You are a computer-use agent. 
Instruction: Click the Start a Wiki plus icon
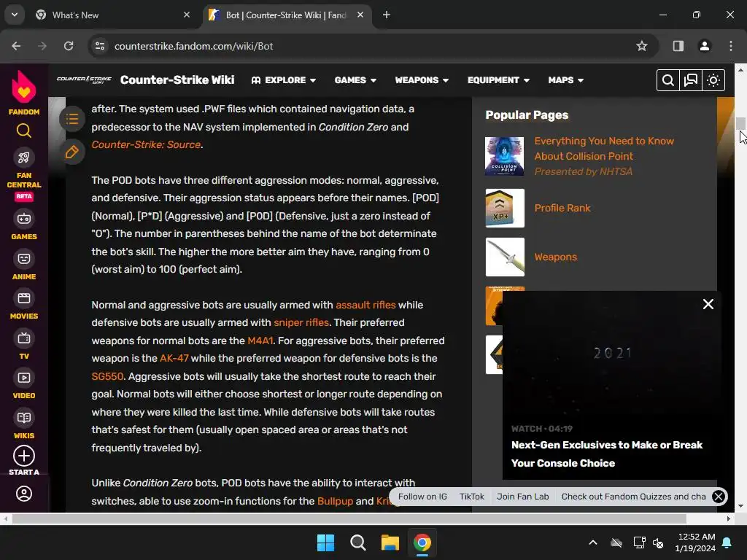24,456
